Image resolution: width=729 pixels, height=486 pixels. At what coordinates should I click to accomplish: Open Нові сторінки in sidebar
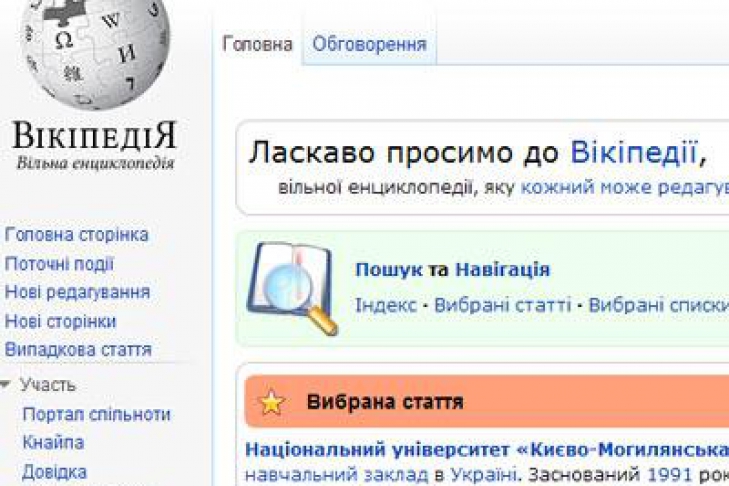[x=60, y=321]
